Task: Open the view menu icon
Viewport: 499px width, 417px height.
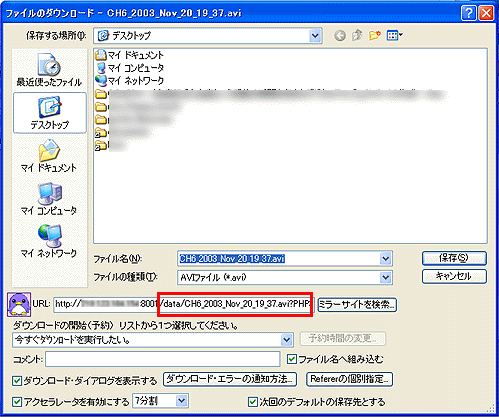Action: [x=395, y=35]
